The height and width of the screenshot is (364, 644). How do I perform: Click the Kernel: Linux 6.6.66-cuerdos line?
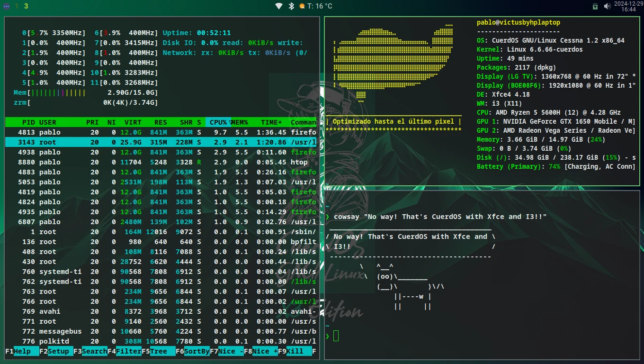tap(530, 49)
